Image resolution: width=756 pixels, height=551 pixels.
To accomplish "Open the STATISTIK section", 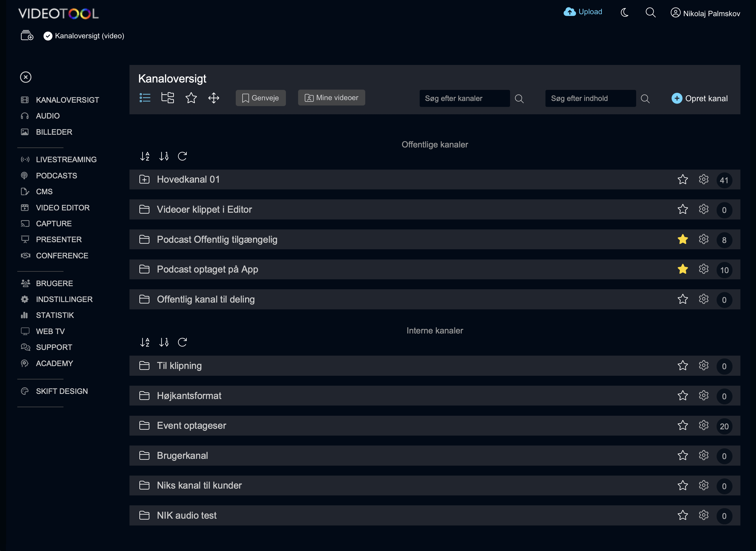I will [55, 315].
